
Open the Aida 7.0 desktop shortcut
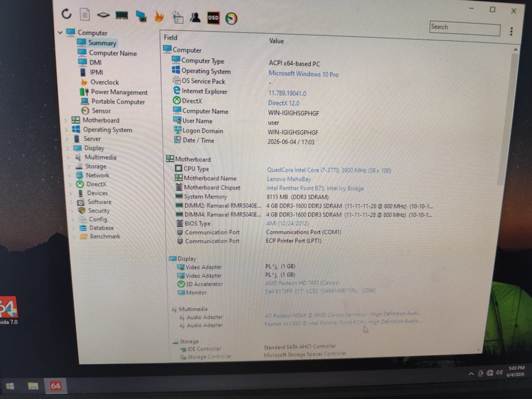(x=8, y=311)
